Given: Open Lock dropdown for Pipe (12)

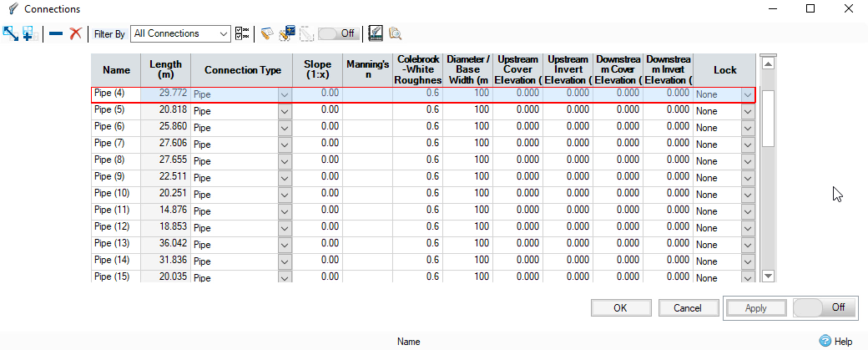Looking at the screenshot, I should 748,227.
